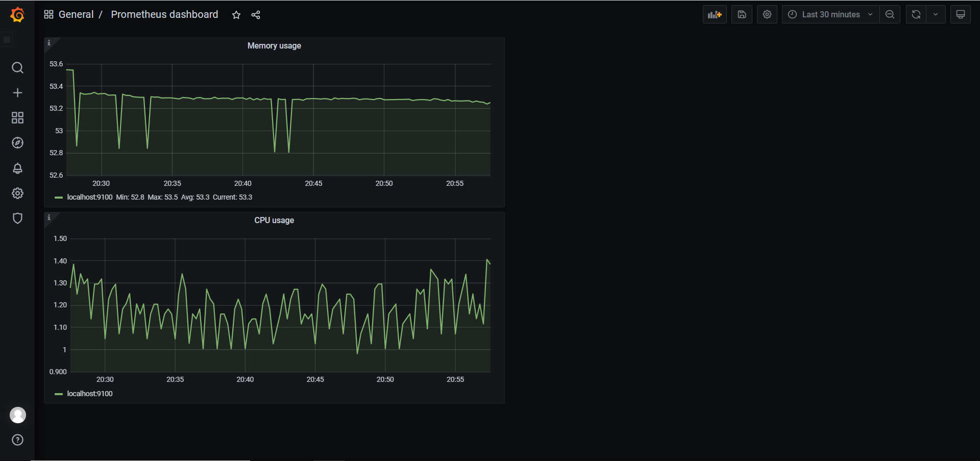Image resolution: width=980 pixels, height=461 pixels.
Task: Click the CPU usage graph area
Action: coord(280,305)
